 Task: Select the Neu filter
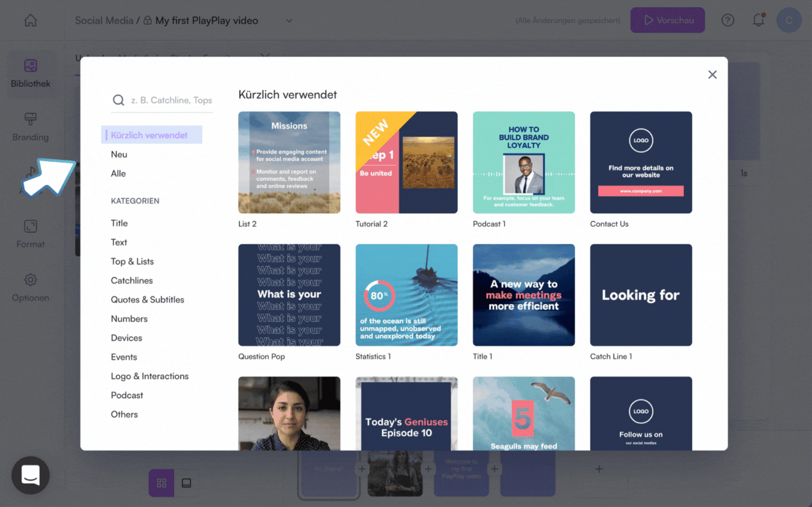pyautogui.click(x=119, y=155)
